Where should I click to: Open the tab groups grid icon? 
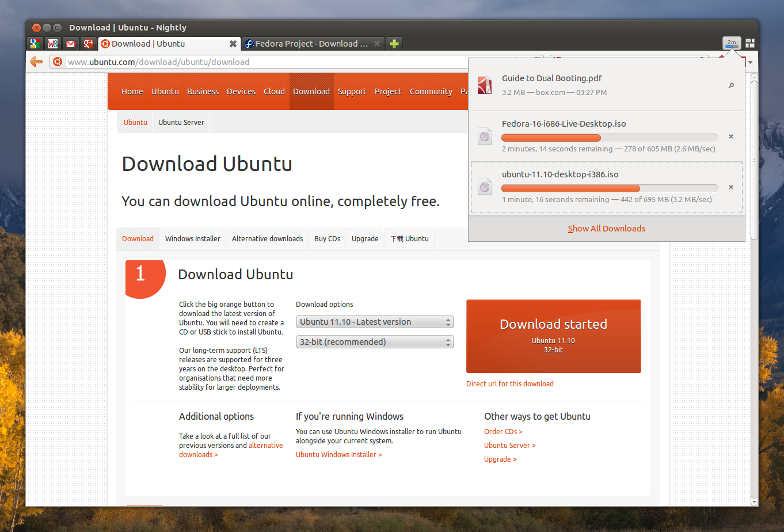pos(750,43)
